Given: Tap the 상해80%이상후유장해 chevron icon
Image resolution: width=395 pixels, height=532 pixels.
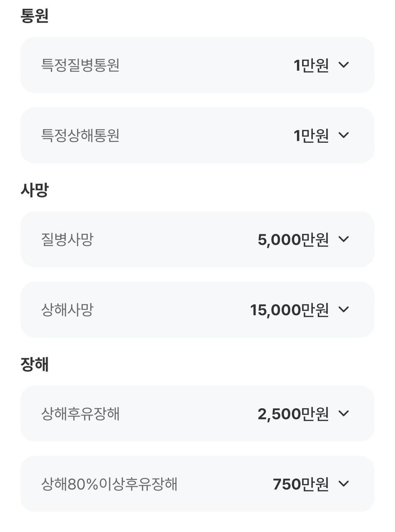Looking at the screenshot, I should pyautogui.click(x=344, y=483).
